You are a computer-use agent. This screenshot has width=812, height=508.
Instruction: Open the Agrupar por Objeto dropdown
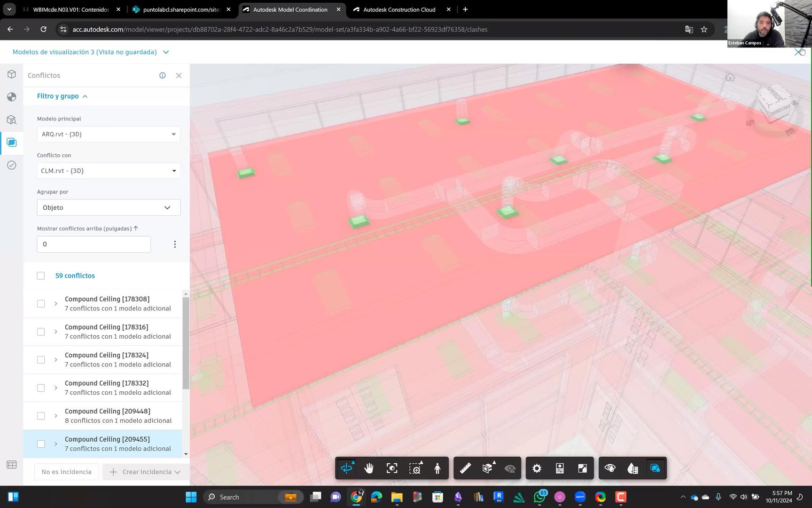pyautogui.click(x=109, y=207)
